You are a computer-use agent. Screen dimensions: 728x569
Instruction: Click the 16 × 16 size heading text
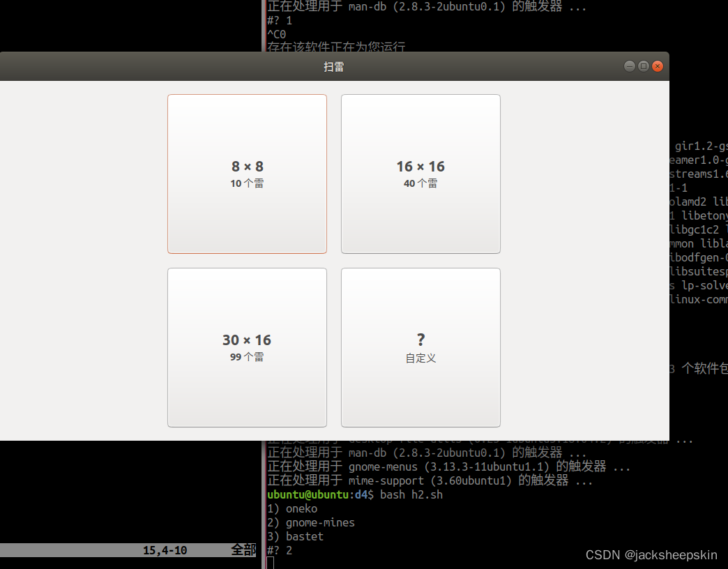click(x=420, y=166)
